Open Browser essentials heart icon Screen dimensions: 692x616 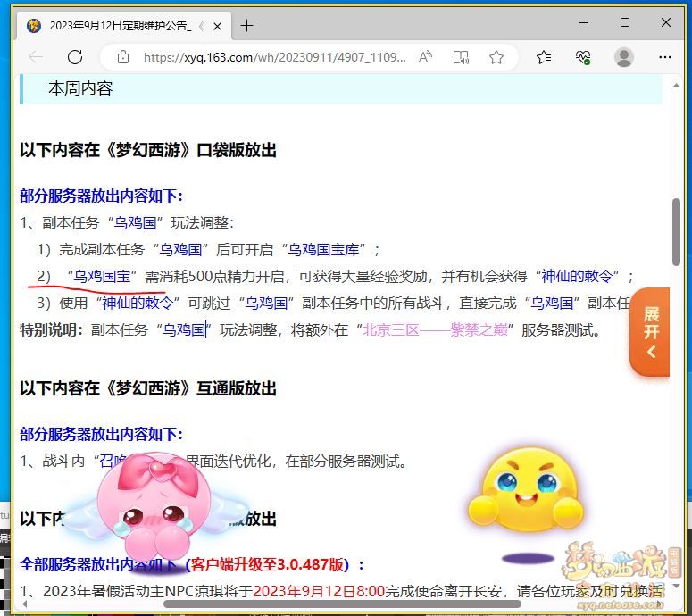(583, 57)
